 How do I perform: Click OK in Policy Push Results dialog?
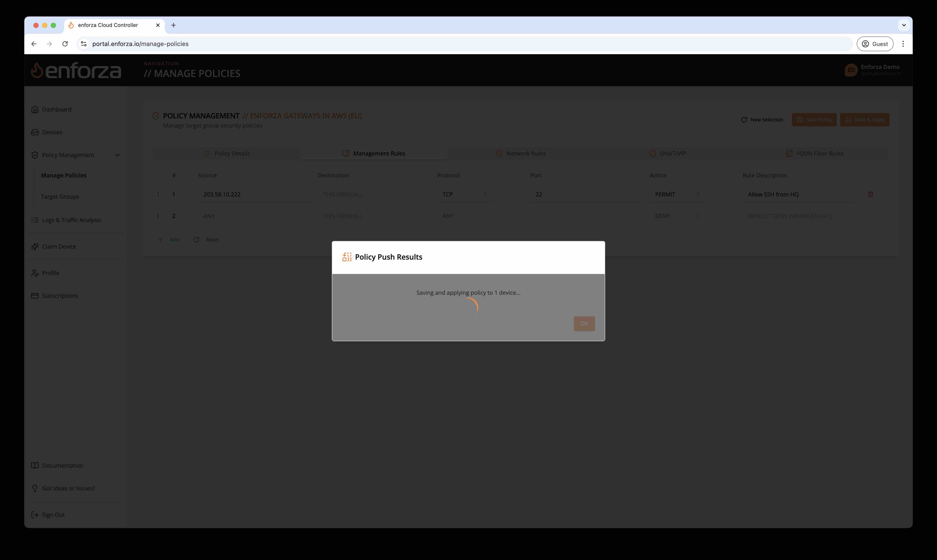584,323
